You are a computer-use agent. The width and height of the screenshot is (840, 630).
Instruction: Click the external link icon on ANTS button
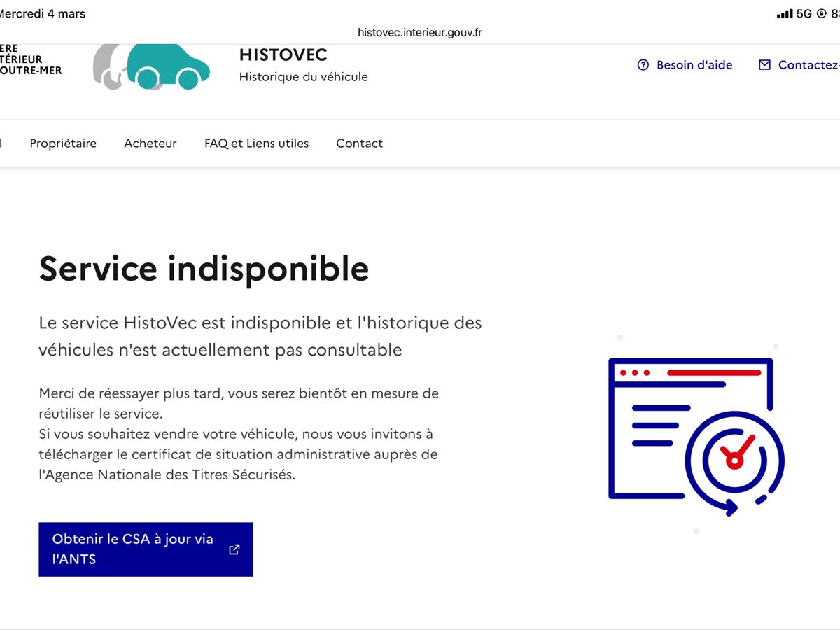[234, 549]
